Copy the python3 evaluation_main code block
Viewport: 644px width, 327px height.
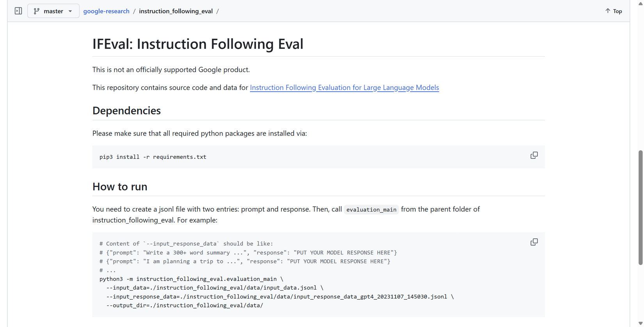pos(534,242)
